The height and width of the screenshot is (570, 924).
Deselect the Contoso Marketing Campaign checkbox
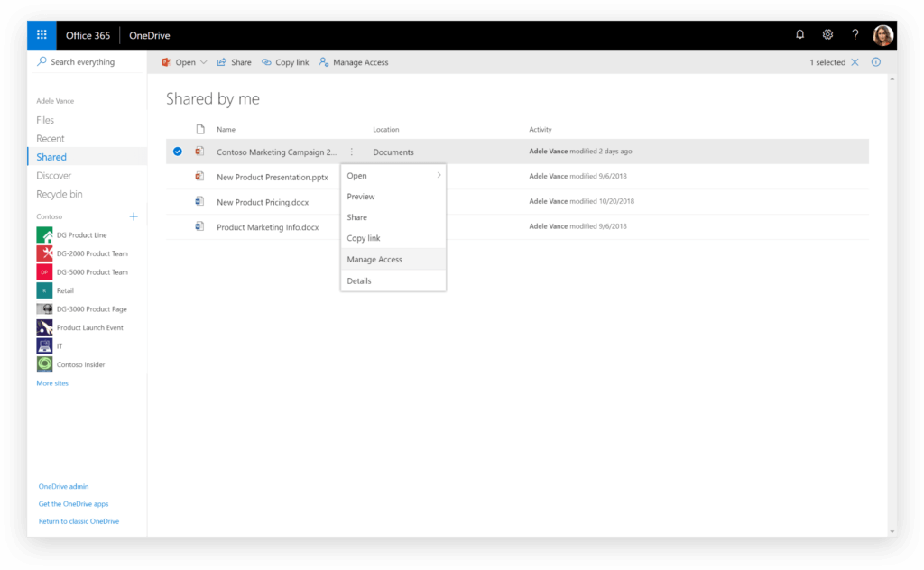click(178, 152)
